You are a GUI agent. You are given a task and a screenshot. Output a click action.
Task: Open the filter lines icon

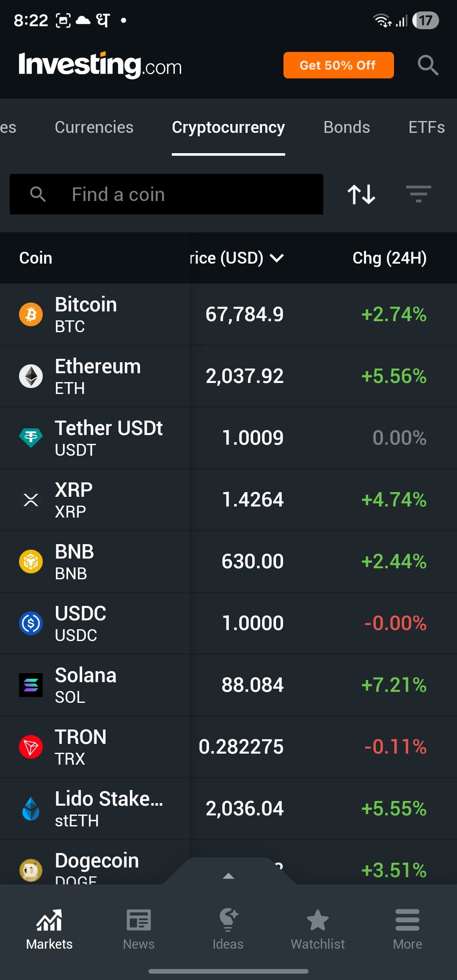pos(418,194)
